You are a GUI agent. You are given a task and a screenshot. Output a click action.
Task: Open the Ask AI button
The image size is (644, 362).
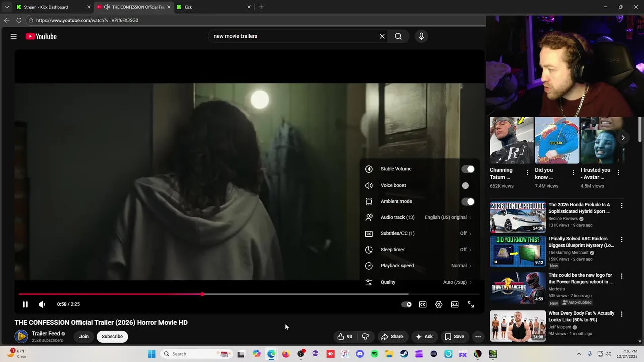click(x=424, y=337)
